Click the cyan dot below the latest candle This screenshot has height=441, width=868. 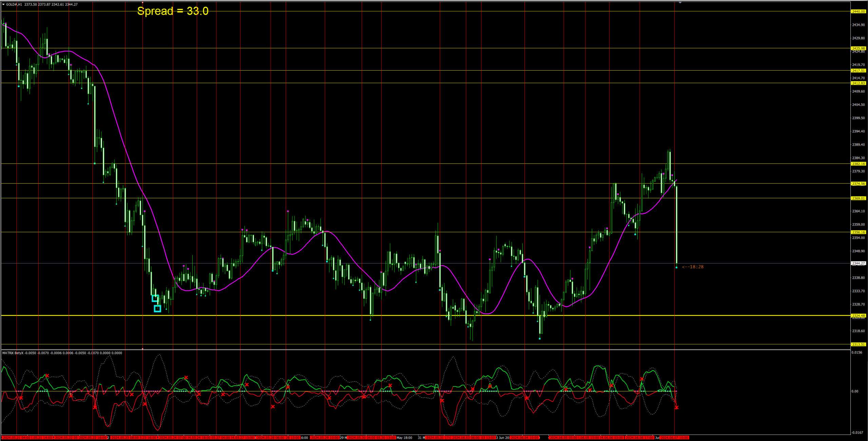676,268
